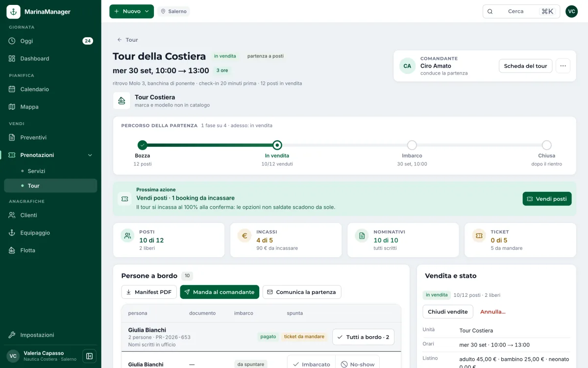588x368 pixels.
Task: Open the Salerno location selector
Action: pos(173,11)
